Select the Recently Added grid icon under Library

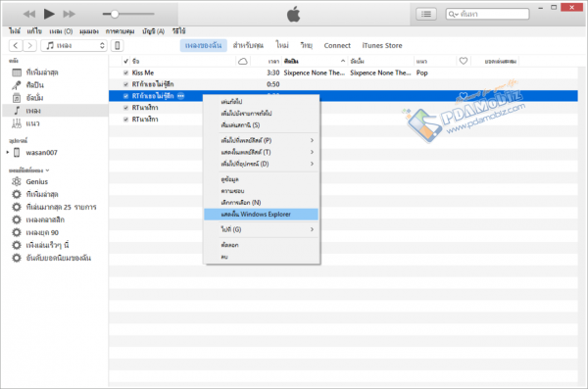(x=17, y=73)
